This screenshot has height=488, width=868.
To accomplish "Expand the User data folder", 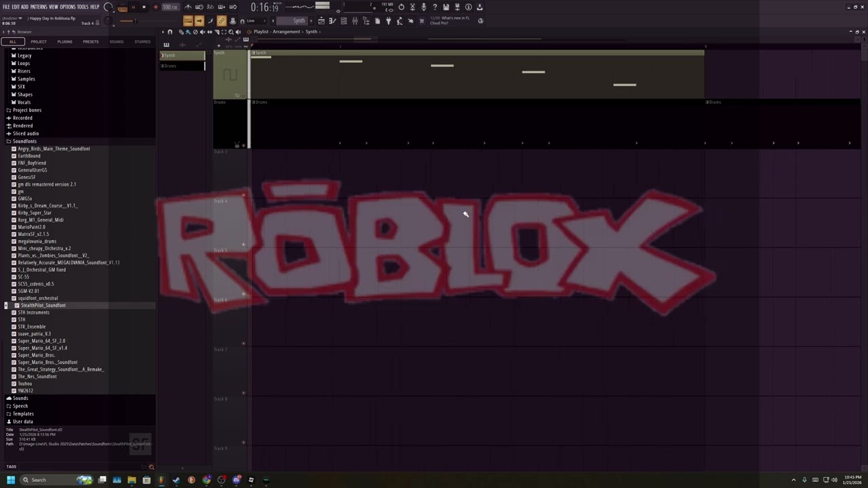I will [x=22, y=422].
